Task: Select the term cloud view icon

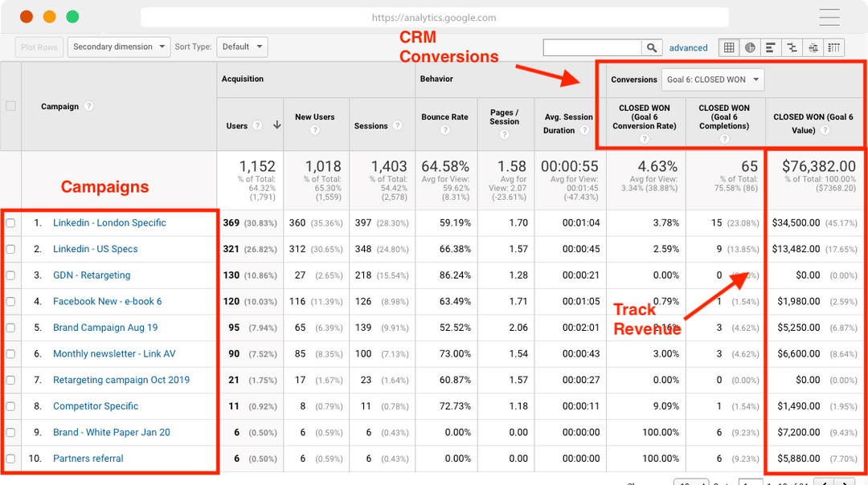Action: click(x=813, y=47)
